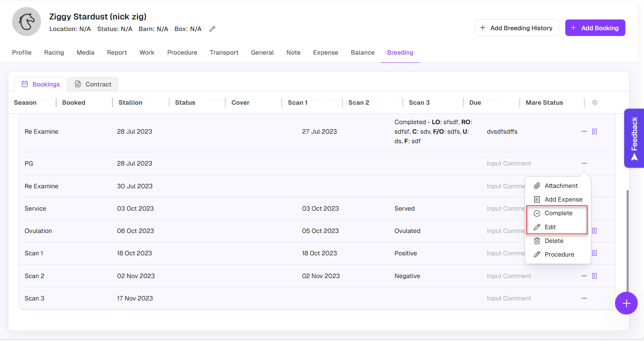Open the Feedback side panel
The width and height of the screenshot is (644, 341).
[x=634, y=138]
